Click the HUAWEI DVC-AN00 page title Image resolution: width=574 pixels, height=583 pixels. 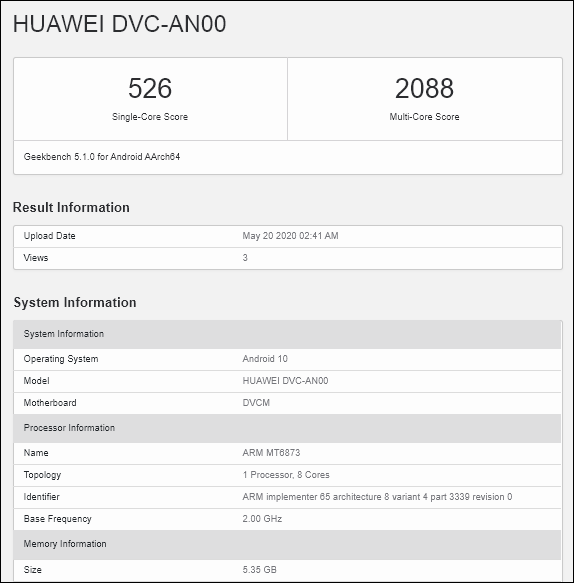tap(119, 24)
